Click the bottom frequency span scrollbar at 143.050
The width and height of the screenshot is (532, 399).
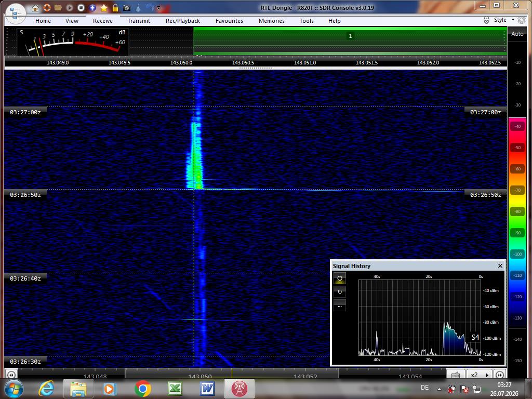click(x=232, y=374)
